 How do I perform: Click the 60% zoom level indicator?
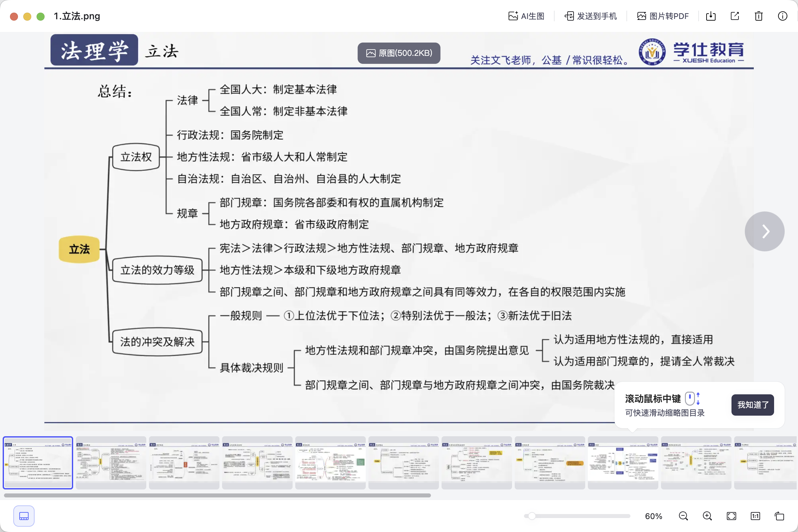653,516
